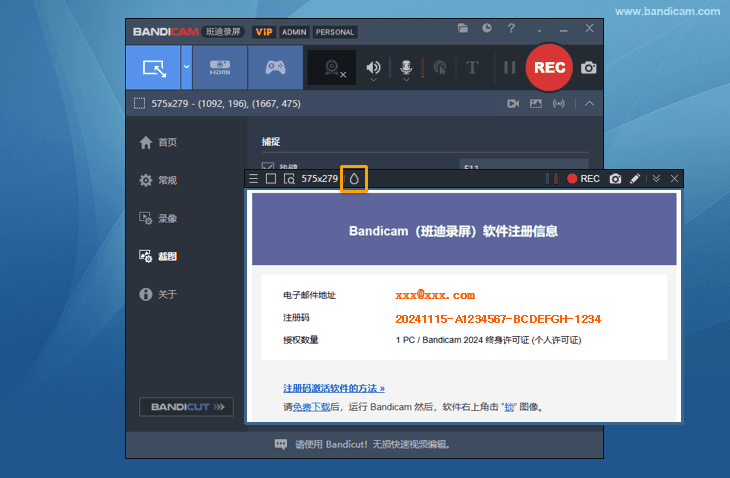The height and width of the screenshot is (478, 730).
Task: Click the BANDICAM logo in title bar
Action: coord(166,32)
